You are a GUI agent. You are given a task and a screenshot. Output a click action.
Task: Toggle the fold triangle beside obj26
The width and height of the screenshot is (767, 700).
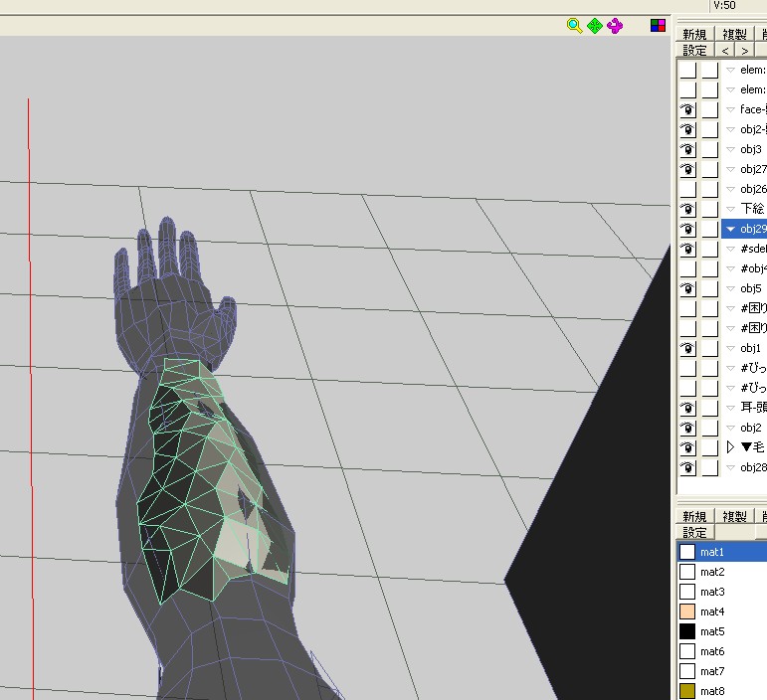730,189
